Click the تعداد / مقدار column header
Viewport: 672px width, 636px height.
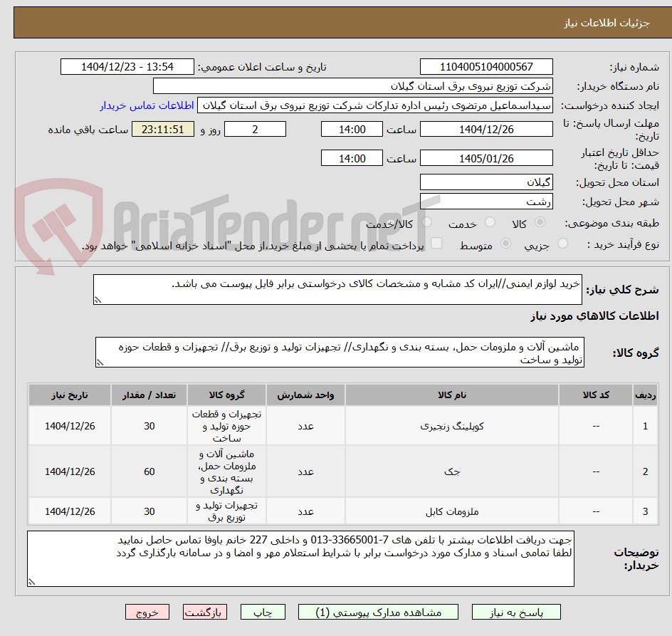149,395
